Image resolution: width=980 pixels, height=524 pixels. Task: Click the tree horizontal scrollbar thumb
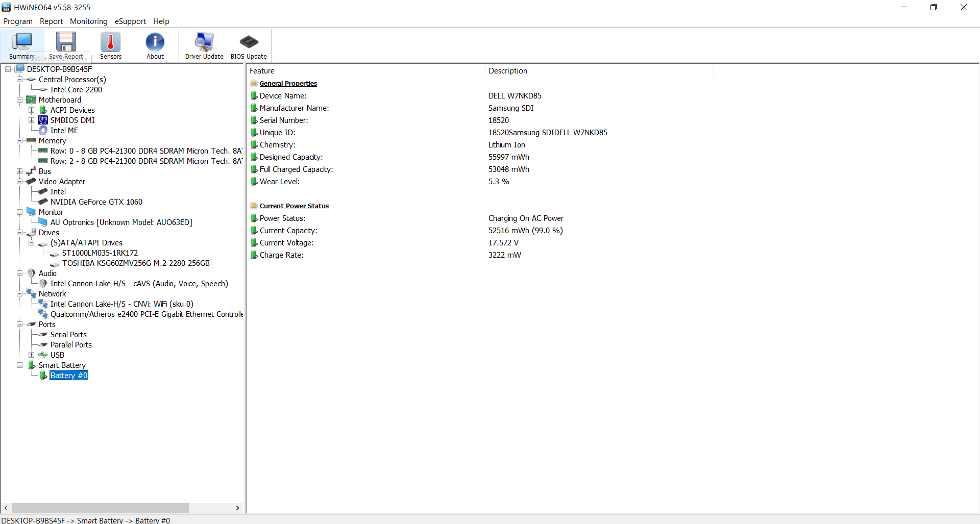[100, 508]
